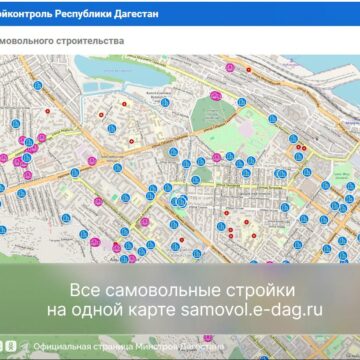Open the pink marker at the park's lower-left corner
Image resolution: width=360 pixels, height=360 pixels.
(217, 158)
